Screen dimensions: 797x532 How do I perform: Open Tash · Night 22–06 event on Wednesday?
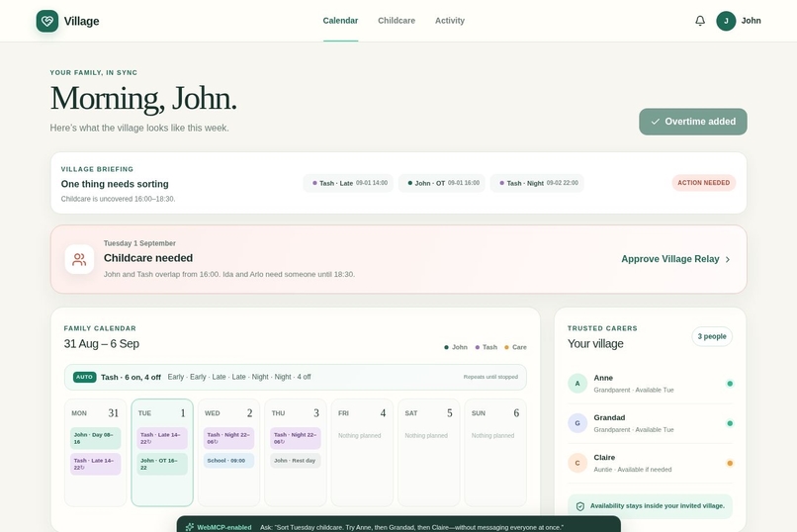point(228,438)
